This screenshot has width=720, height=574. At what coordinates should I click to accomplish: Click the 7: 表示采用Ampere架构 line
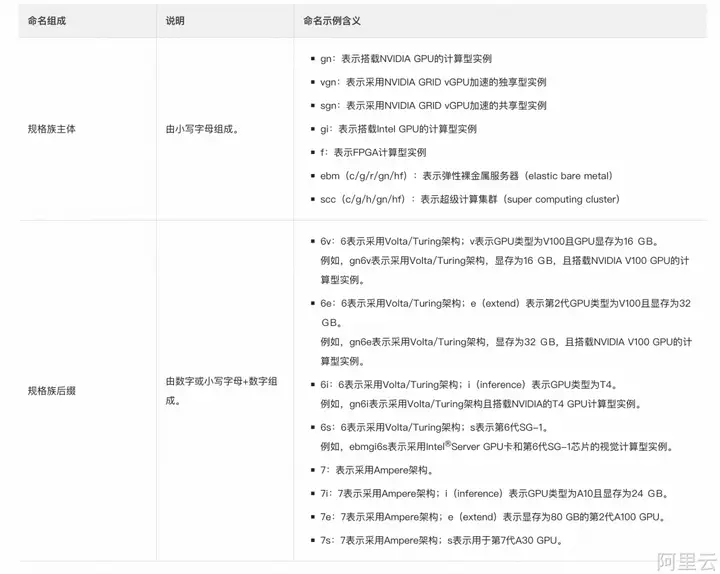tap(377, 470)
